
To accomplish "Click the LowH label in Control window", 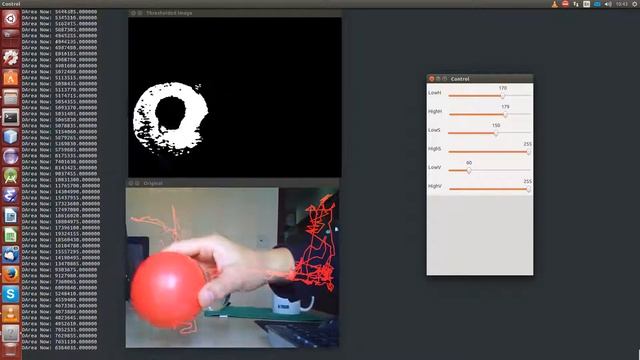I will tap(434, 93).
